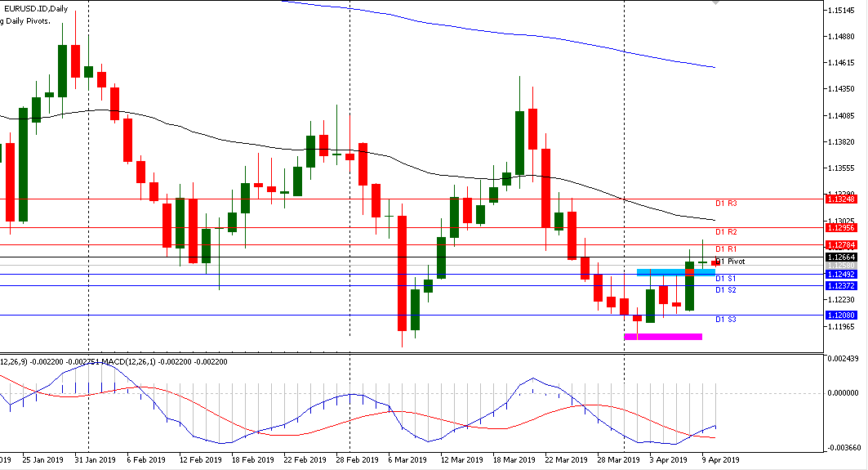Click the 0.002439 MACD scale value

coord(843,359)
